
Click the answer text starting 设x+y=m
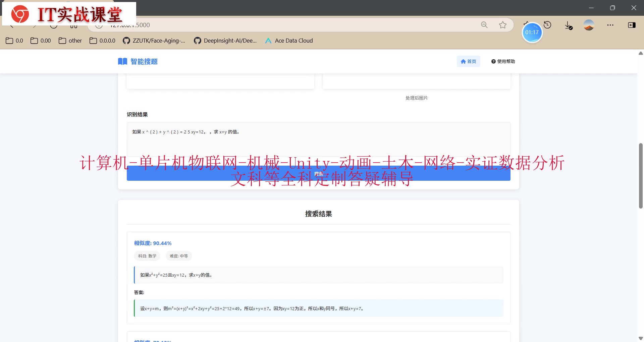[252, 308]
